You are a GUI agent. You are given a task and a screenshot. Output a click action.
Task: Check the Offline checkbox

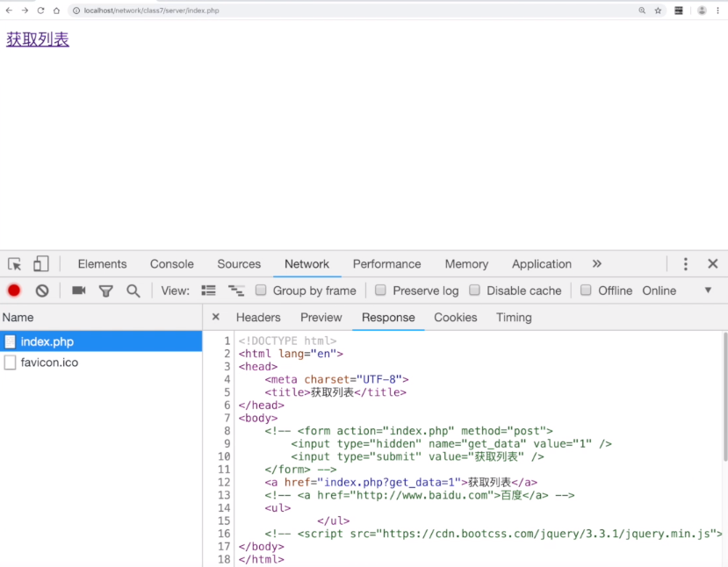[x=586, y=290]
